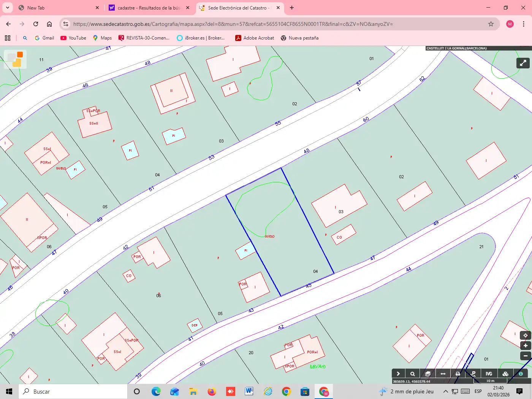The image size is (532, 399).
Task: Click the Buscar taskbar search box
Action: [x=73, y=391]
